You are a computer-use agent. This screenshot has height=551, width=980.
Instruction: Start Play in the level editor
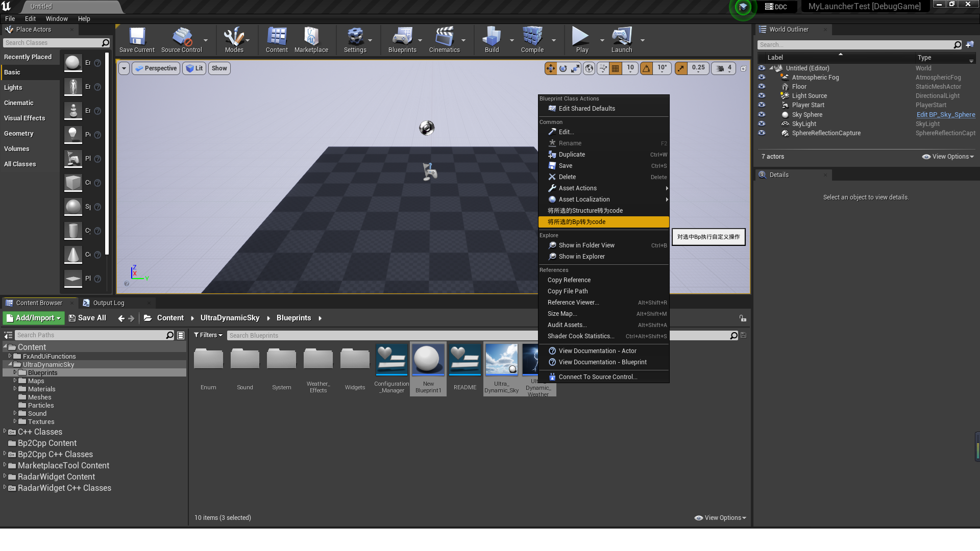tap(582, 40)
